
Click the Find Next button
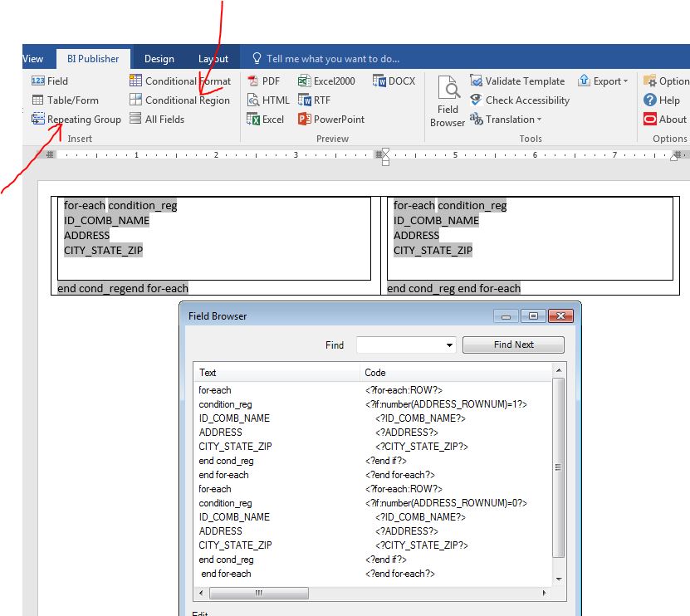(x=513, y=345)
